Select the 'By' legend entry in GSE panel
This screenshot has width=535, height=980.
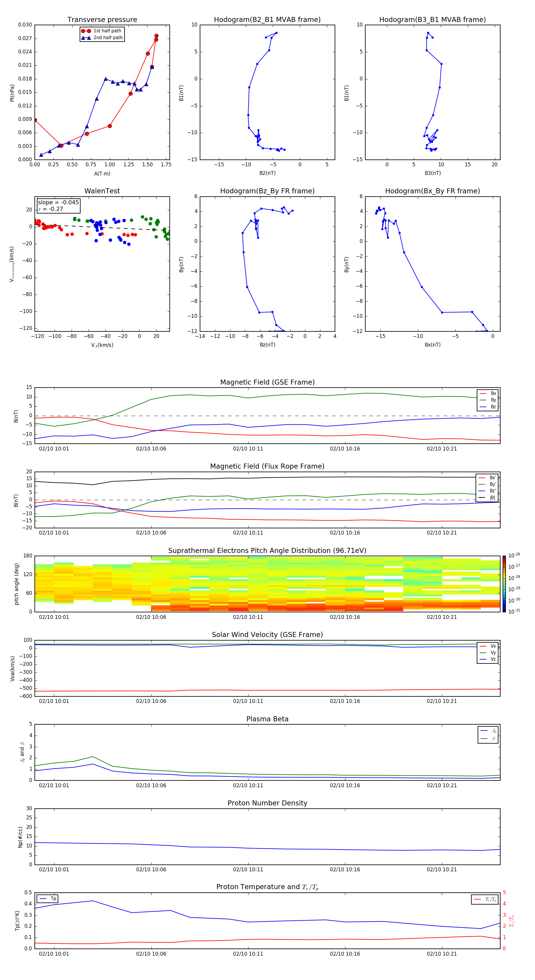click(x=488, y=400)
